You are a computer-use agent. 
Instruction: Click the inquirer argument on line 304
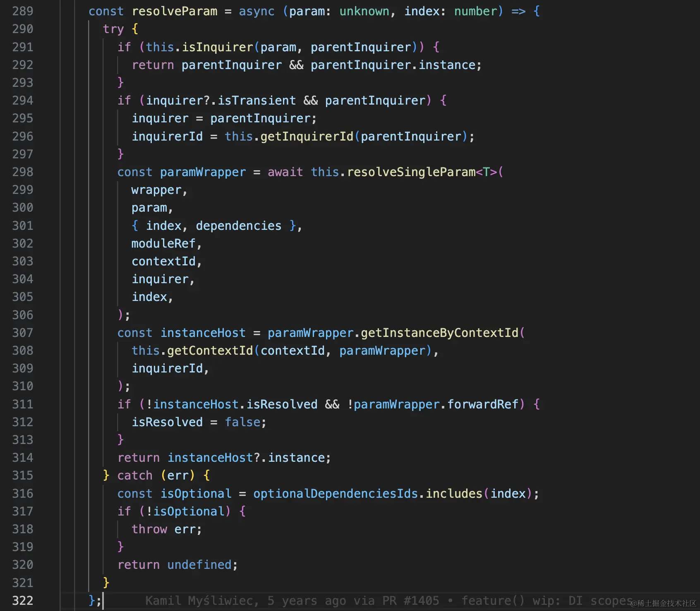coord(160,279)
